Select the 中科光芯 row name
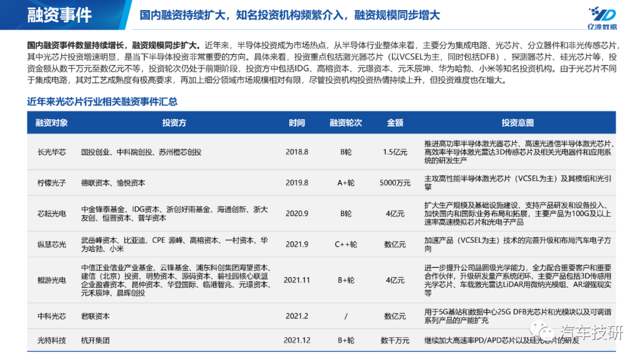 click(x=52, y=316)
